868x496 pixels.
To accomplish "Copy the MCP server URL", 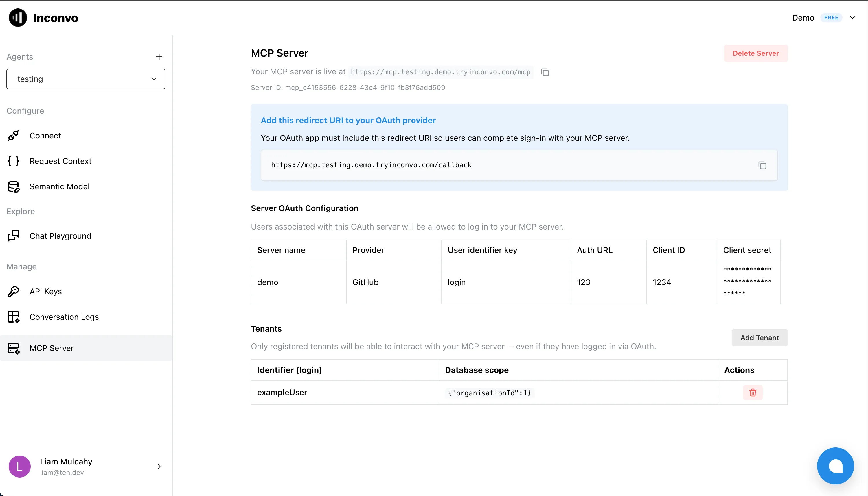I will 545,72.
